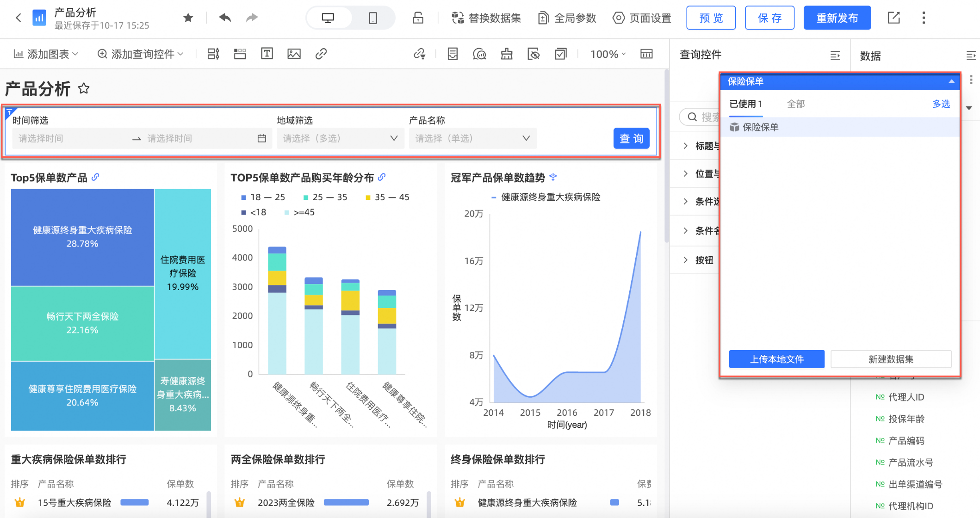Open the 100% zoom dropdown

coord(608,54)
